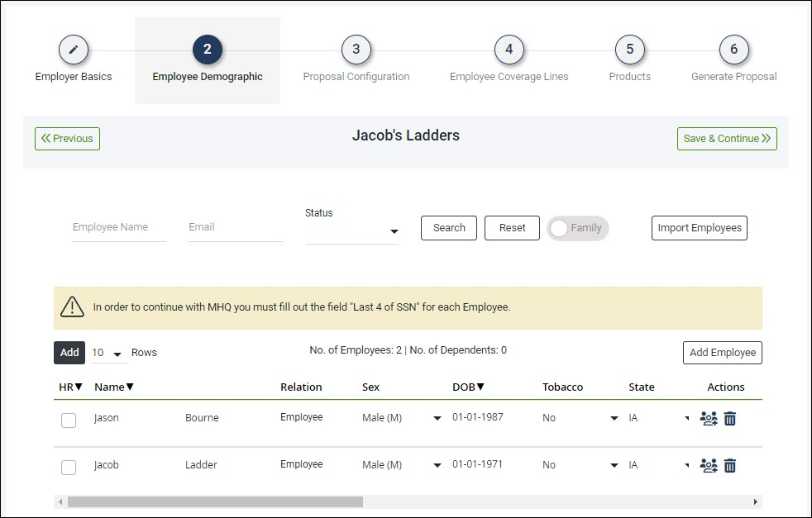812x518 pixels.
Task: Check the HR checkbox for Jacob Ladder
Action: (69, 467)
